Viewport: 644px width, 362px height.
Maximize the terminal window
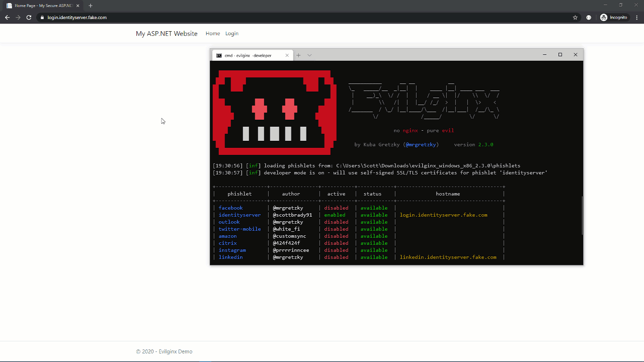point(560,54)
